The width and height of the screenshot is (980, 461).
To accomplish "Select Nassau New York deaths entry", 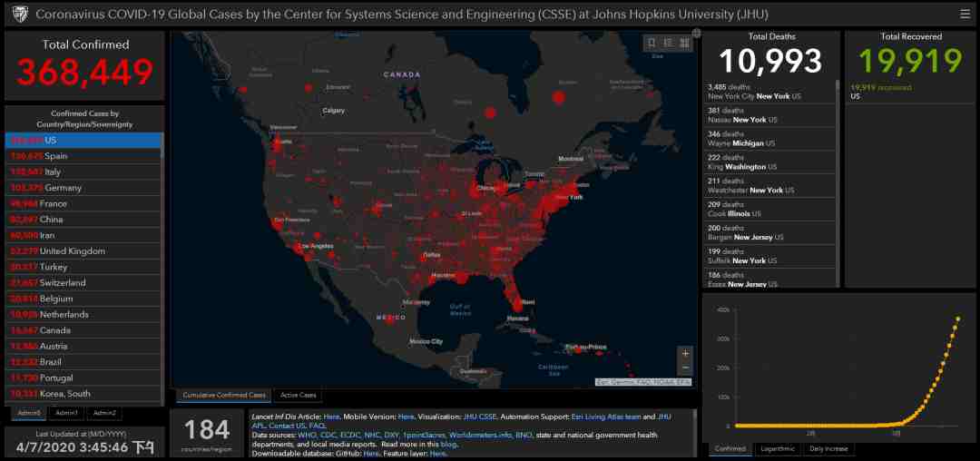I will (x=769, y=115).
